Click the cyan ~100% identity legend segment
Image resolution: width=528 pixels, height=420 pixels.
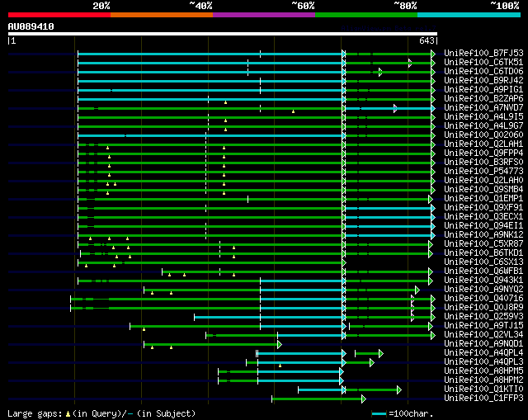[x=469, y=15]
